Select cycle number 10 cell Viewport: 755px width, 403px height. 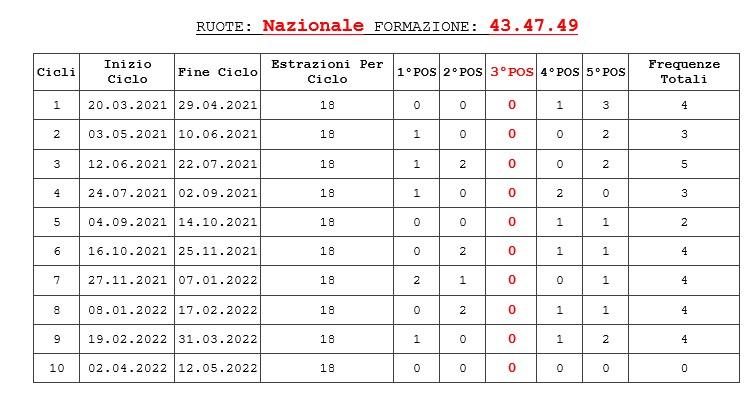[56, 368]
